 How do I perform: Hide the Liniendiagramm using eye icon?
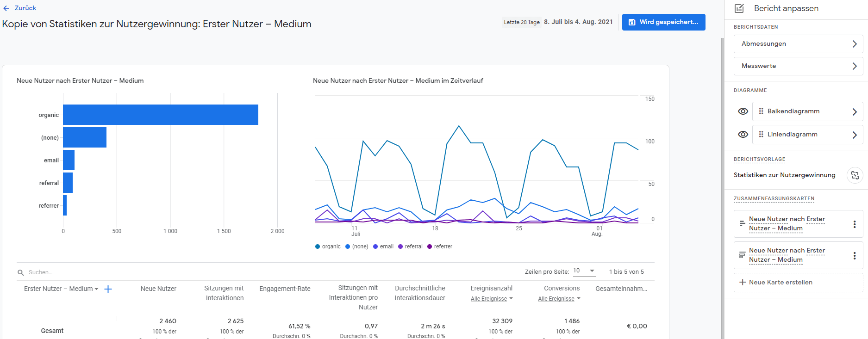pos(743,135)
